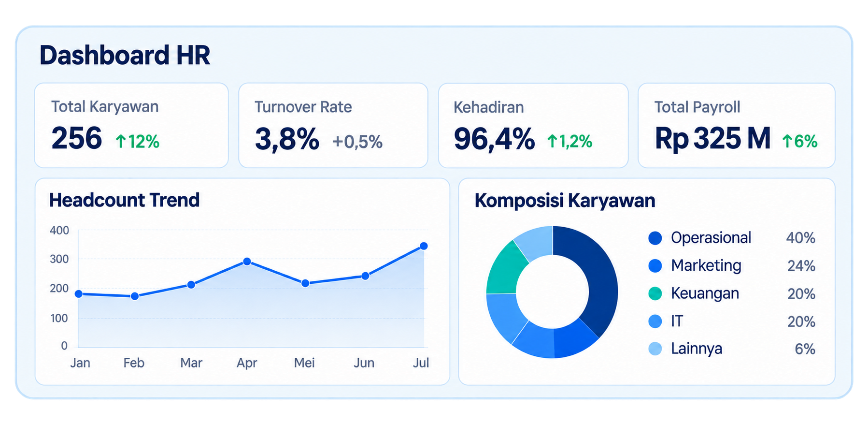Click the +0,5% turnover change text

tap(357, 142)
